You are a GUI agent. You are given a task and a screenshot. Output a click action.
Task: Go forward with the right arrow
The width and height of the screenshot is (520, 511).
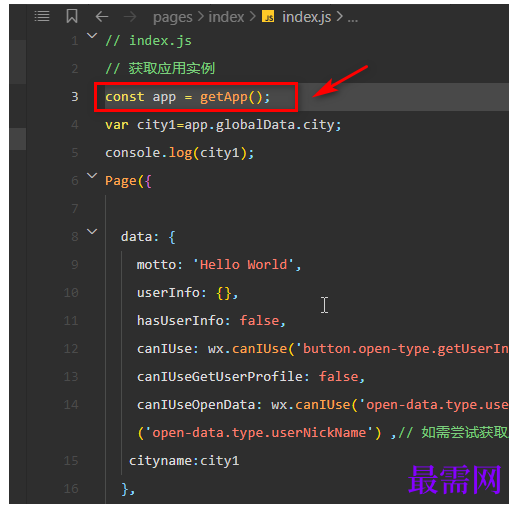pos(130,16)
